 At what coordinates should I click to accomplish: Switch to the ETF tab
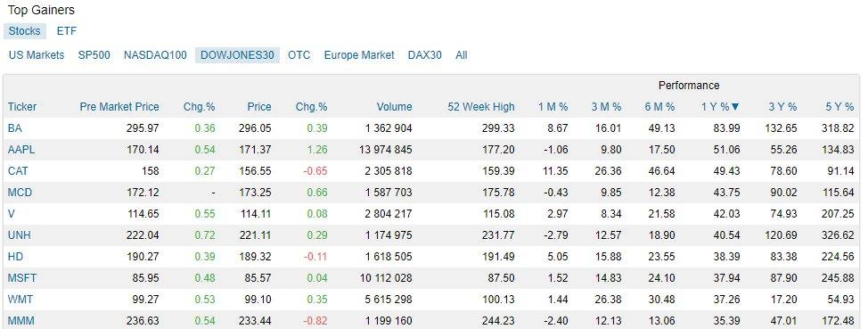point(67,31)
